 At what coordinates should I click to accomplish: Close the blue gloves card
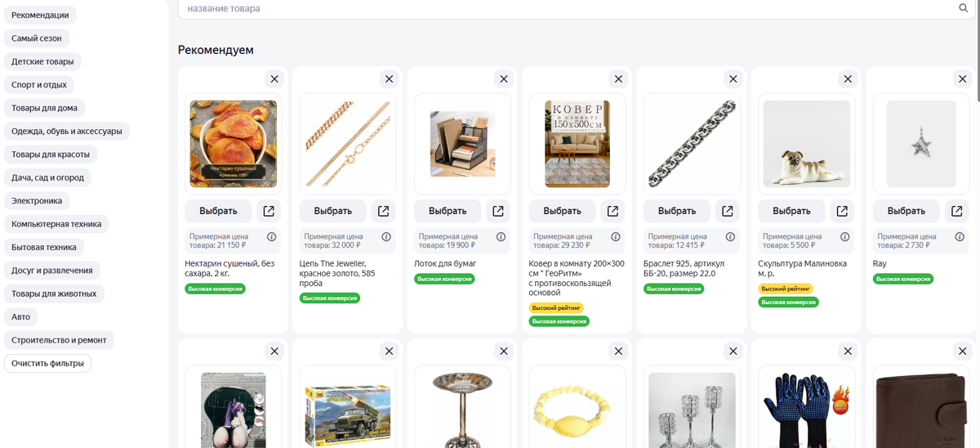[848, 351]
